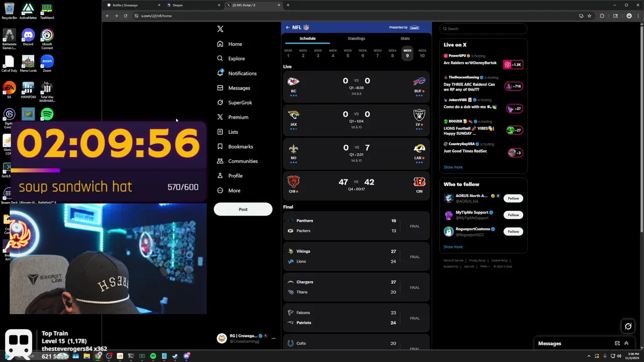Switch to Sleeper browser tab
This screenshot has width=644, height=362.
(193, 5)
